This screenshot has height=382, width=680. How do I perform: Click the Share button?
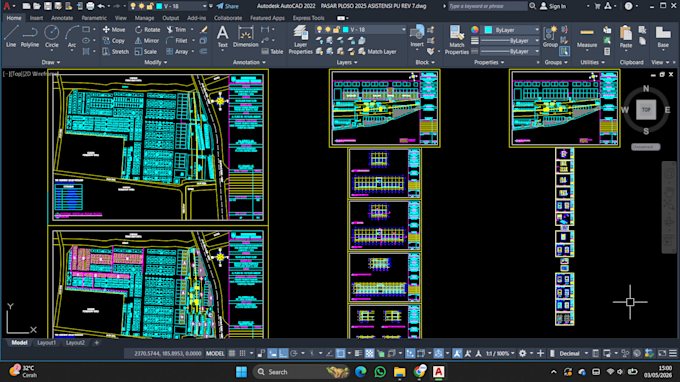click(228, 6)
